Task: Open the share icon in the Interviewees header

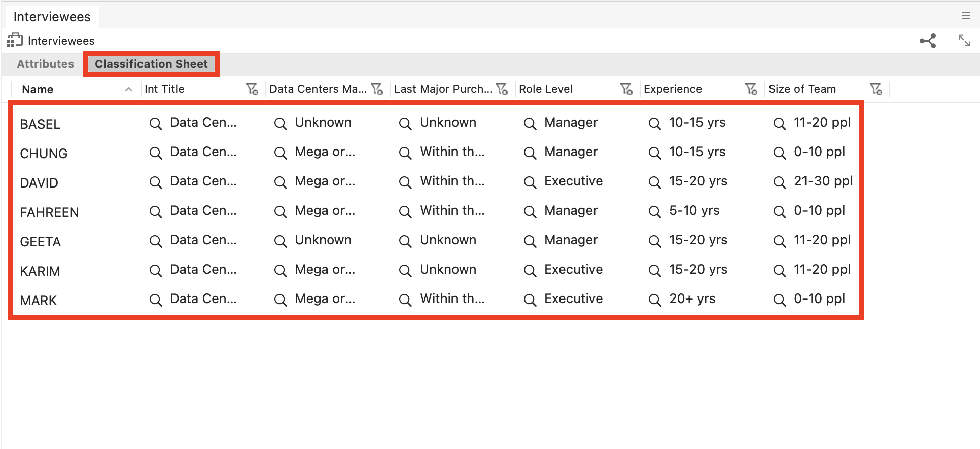Action: pyautogui.click(x=928, y=41)
